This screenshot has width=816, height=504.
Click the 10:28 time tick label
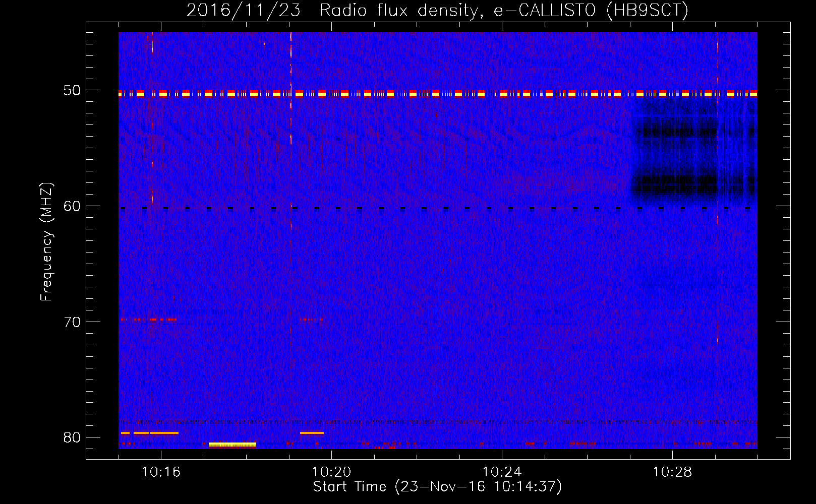pos(672,472)
